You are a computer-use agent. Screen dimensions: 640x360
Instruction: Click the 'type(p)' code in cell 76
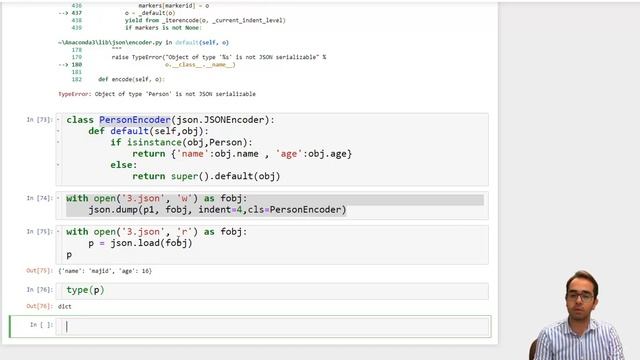coord(85,290)
